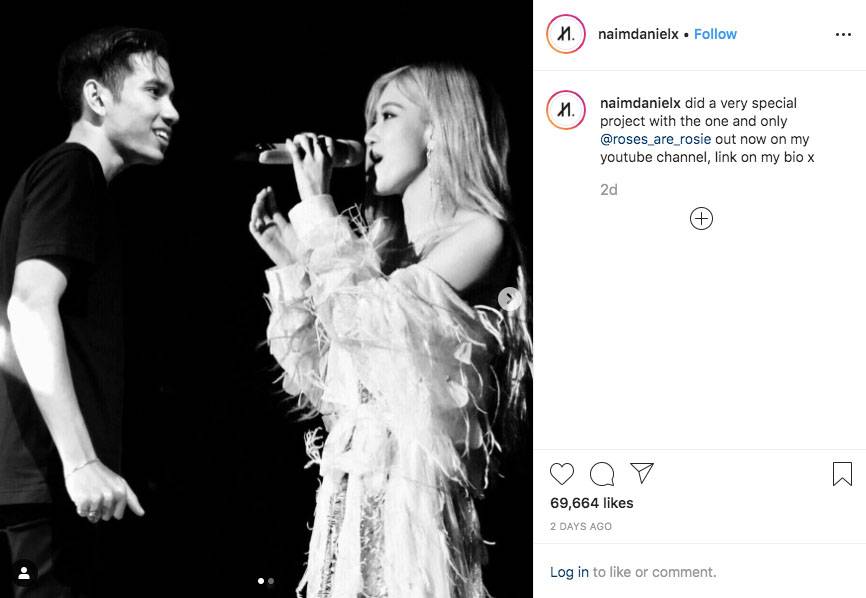Image resolution: width=866 pixels, height=598 pixels.
Task: Open the three-dot more options menu
Action: point(843,34)
